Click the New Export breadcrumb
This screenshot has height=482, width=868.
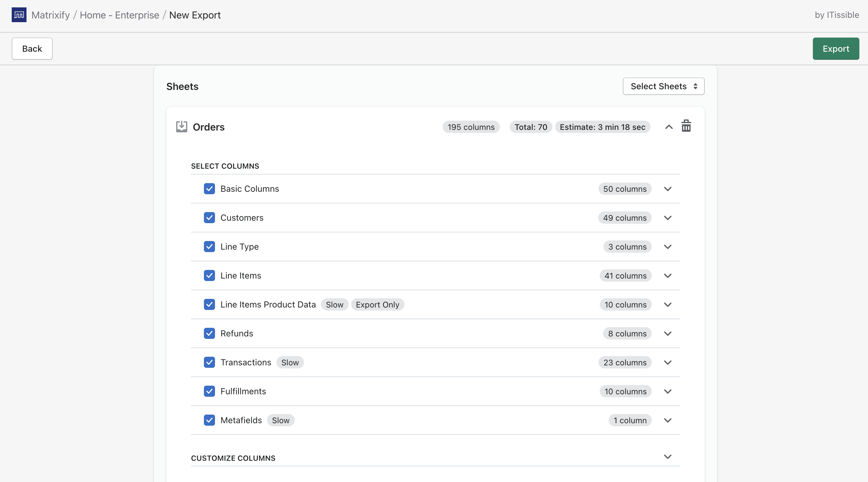tap(195, 15)
